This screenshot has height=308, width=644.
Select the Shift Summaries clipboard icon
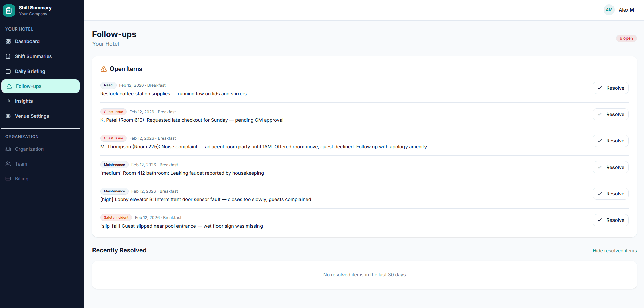coord(8,56)
